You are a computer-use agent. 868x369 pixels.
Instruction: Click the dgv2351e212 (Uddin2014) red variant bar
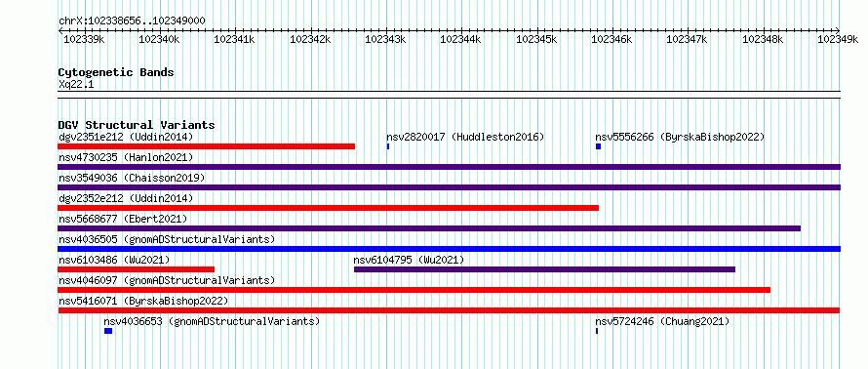click(x=206, y=146)
